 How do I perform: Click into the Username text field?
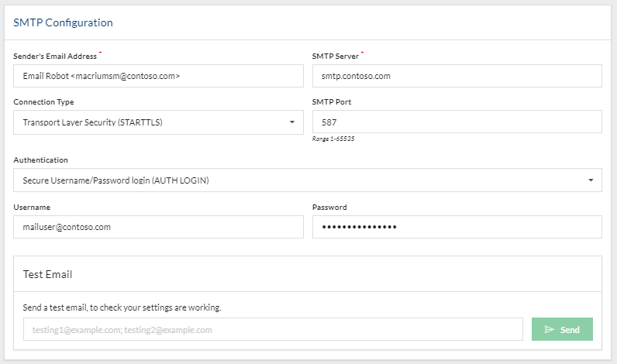158,227
